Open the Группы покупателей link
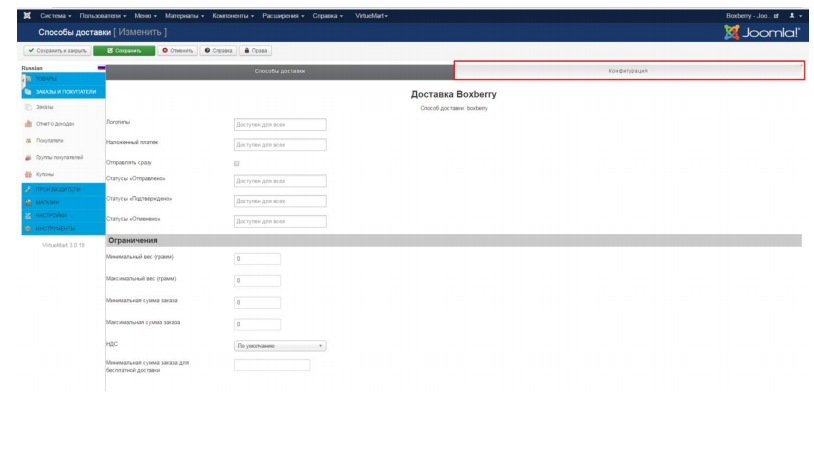The height and width of the screenshot is (449, 814). coord(60,157)
